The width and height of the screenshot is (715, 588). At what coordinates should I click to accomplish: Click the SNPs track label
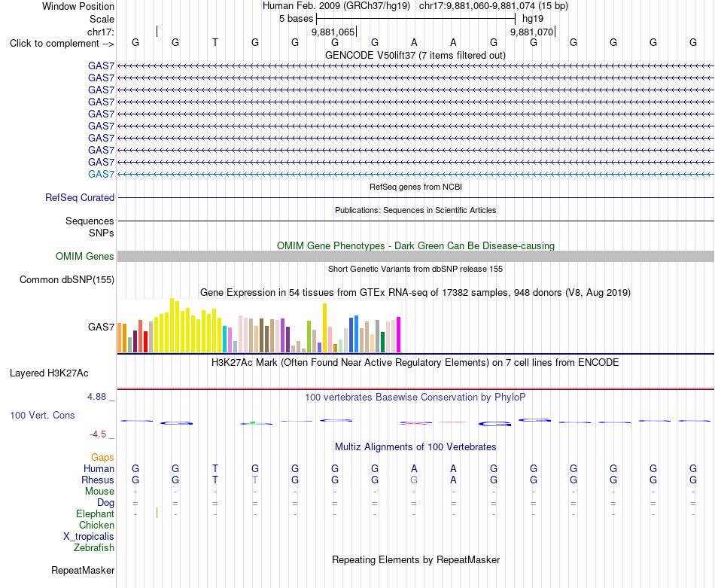point(102,233)
